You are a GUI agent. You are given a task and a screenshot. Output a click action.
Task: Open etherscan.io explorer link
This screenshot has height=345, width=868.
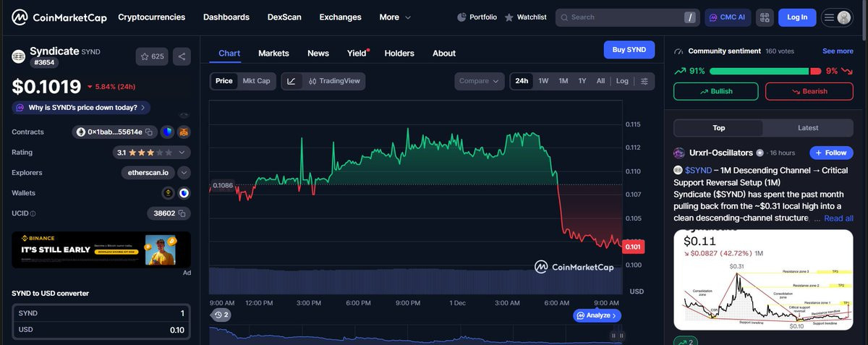click(x=148, y=173)
